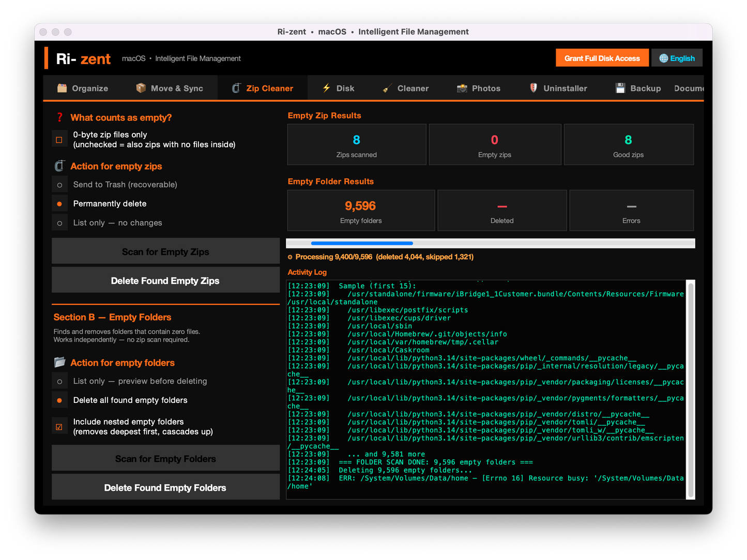Viewport: 747px width, 560px height.
Task: Click Delete Found Empty Zips button
Action: click(x=165, y=281)
